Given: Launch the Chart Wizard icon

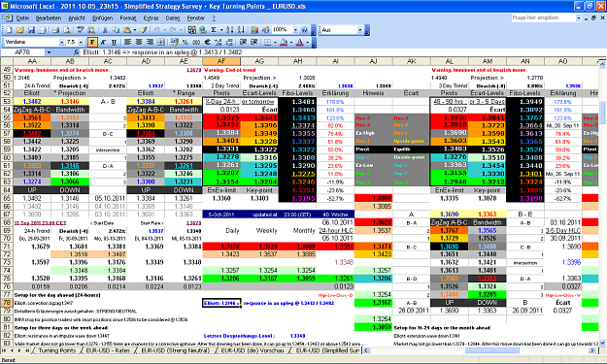Looking at the screenshot, I should [x=254, y=30].
